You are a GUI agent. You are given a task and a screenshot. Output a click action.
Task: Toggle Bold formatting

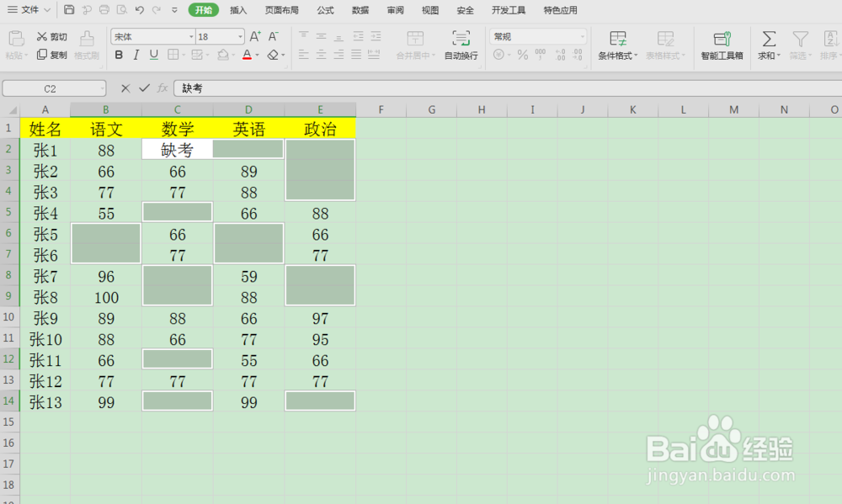tap(119, 55)
